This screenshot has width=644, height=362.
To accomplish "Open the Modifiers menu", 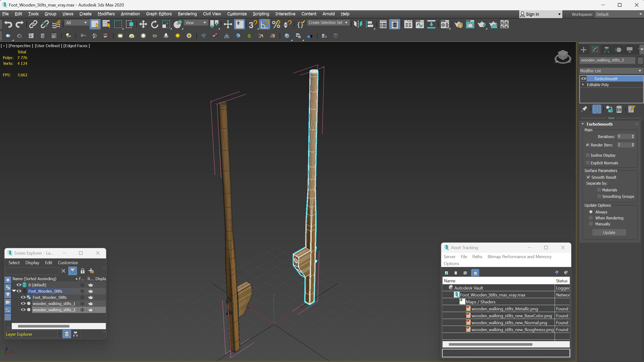I will [x=106, y=14].
